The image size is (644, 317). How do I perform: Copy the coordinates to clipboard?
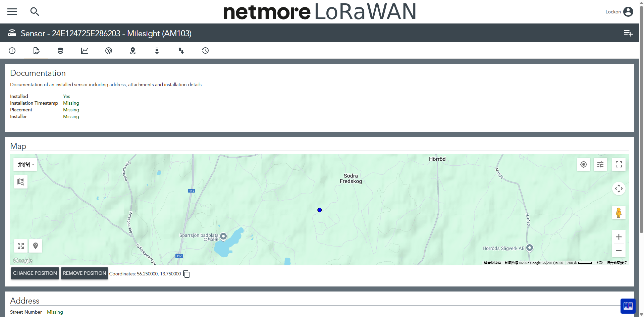[186, 274]
